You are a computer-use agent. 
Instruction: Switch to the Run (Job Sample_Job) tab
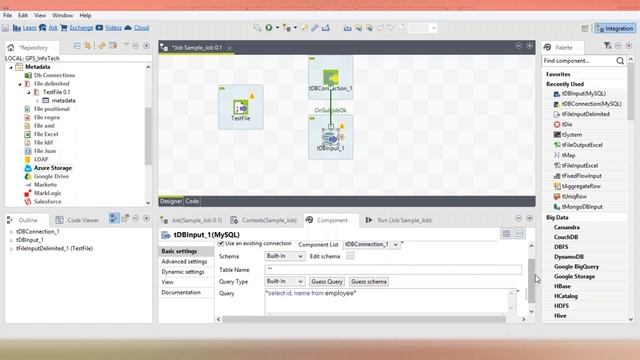pyautogui.click(x=398, y=220)
